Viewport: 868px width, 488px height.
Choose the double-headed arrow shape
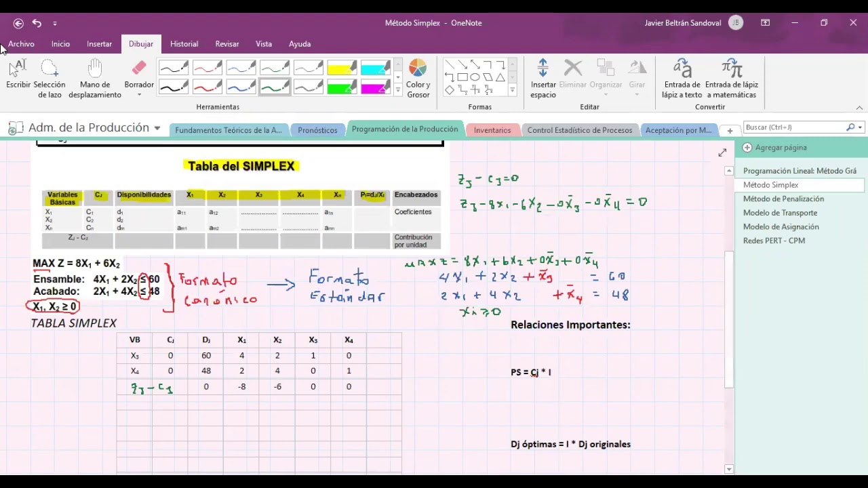pyautogui.click(x=475, y=65)
